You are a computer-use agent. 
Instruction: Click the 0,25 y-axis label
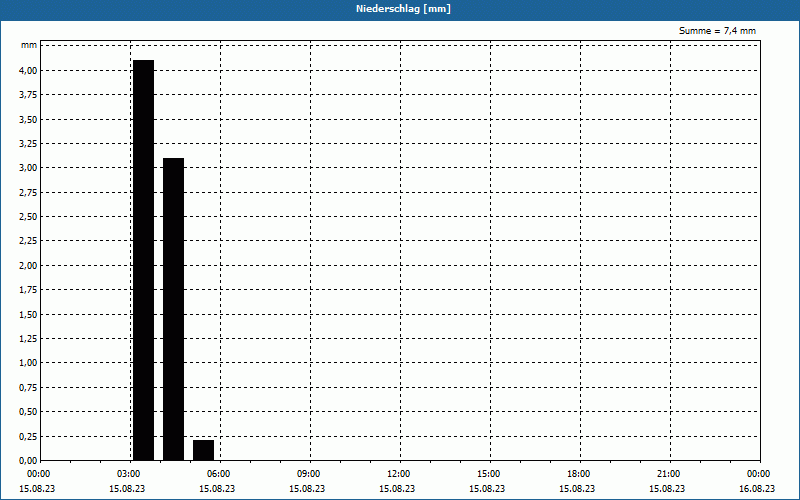(x=28, y=436)
